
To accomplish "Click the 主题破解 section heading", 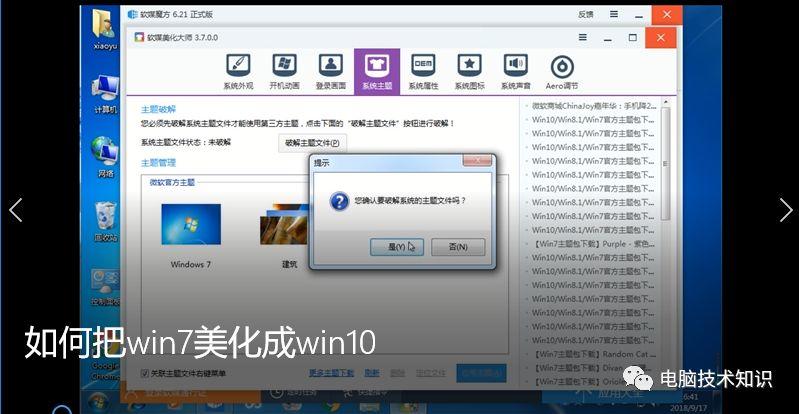I will (158, 110).
